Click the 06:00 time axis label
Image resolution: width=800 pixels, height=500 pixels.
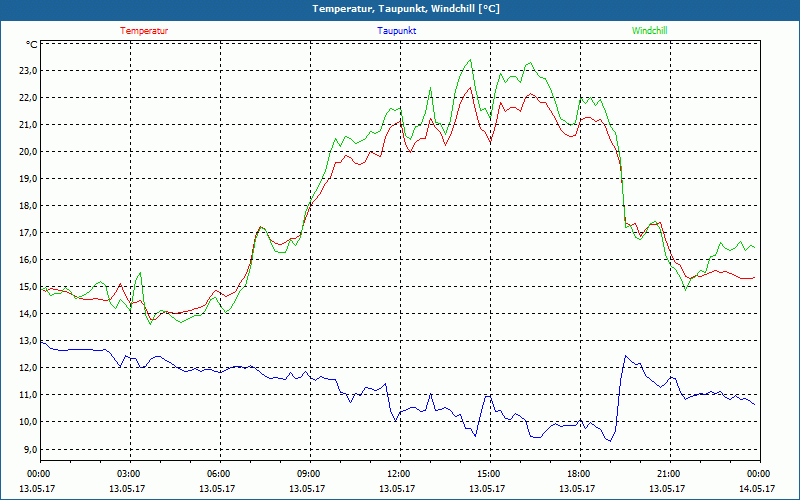pyautogui.click(x=217, y=474)
